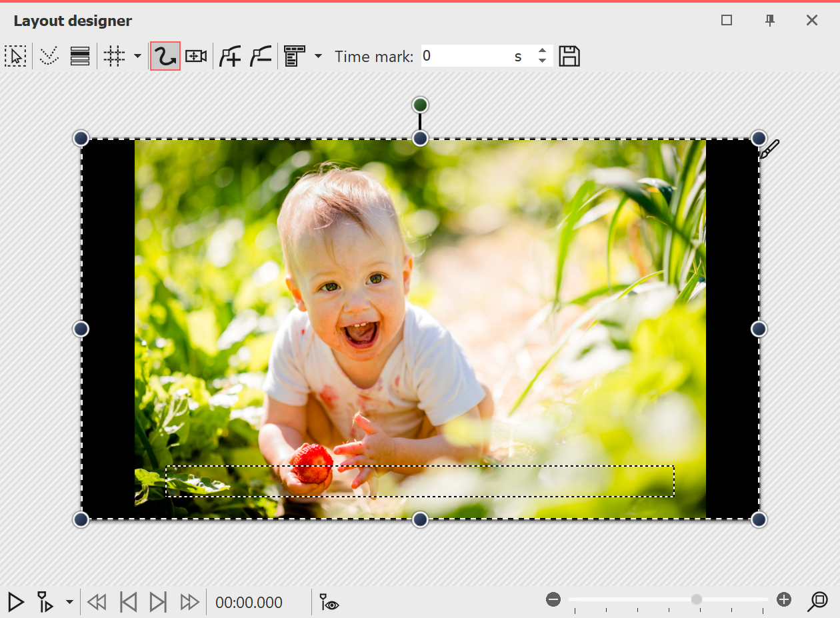Activate the curved motion path tool

pyautogui.click(x=165, y=56)
